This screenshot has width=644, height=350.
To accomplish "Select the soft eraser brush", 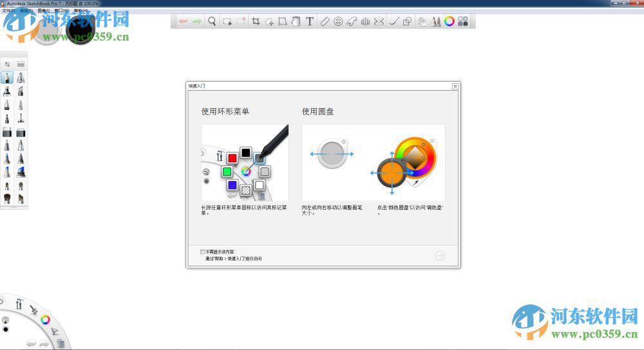I will pos(21,132).
